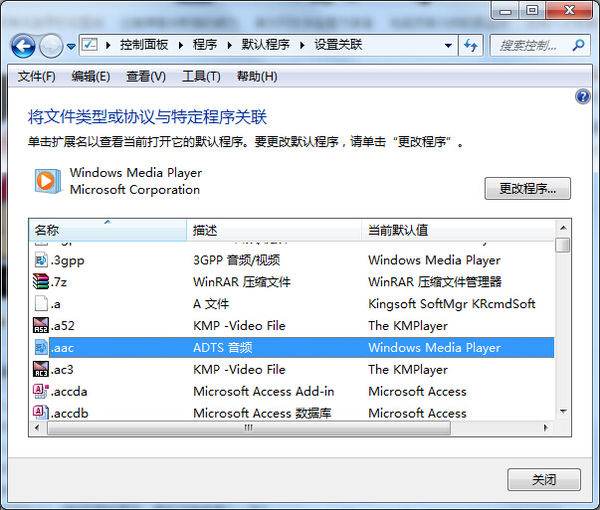Click the vertical scrollbar up arrow

(563, 228)
